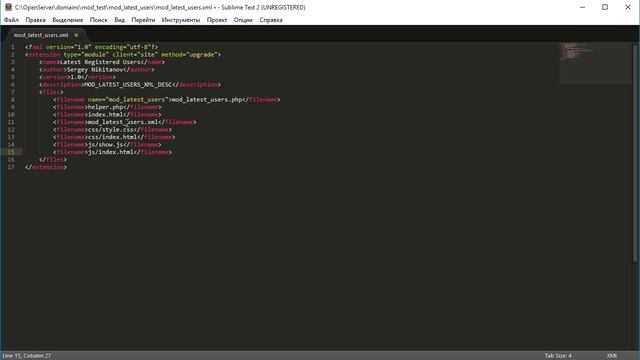Close the Sublime Text window
This screenshot has width=640, height=360.
click(x=628, y=7)
